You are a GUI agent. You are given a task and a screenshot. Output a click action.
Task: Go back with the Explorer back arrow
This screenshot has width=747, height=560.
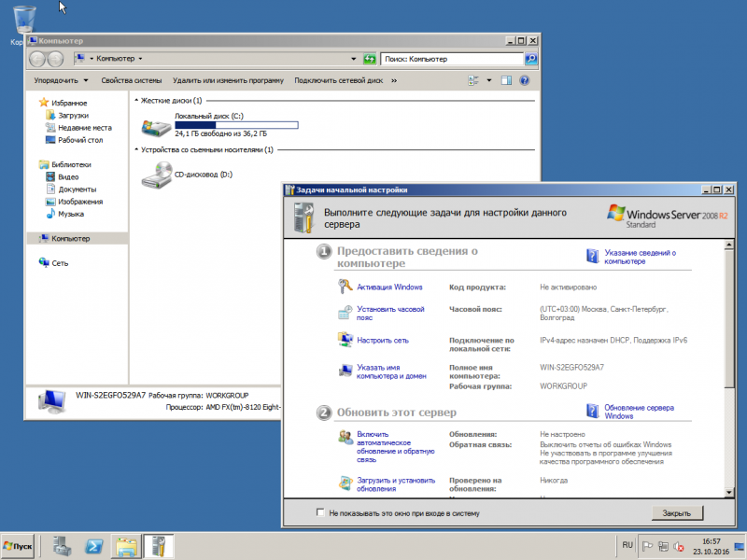[37, 59]
